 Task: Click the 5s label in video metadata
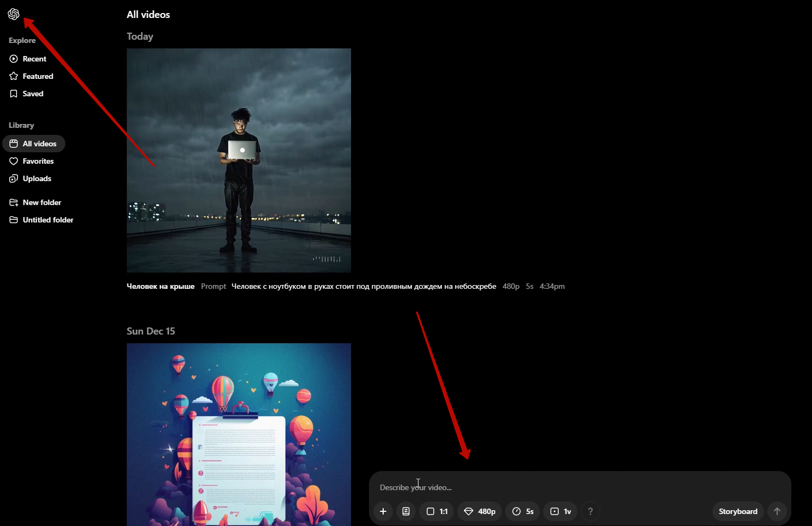coord(530,286)
